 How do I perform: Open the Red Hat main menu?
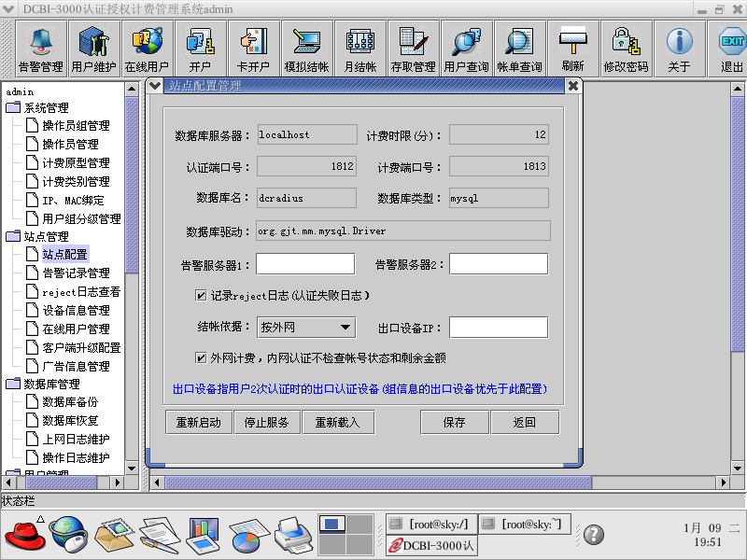tap(25, 534)
